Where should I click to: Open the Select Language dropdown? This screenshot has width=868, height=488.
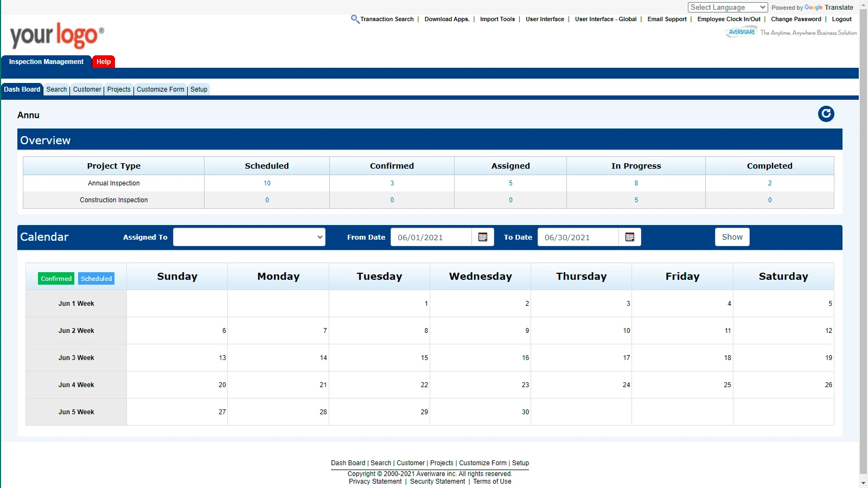(727, 7)
